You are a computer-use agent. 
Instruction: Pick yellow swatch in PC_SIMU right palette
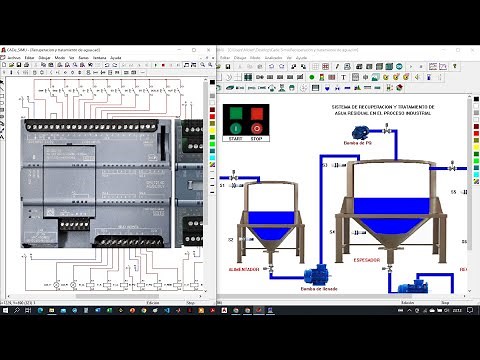point(476,147)
